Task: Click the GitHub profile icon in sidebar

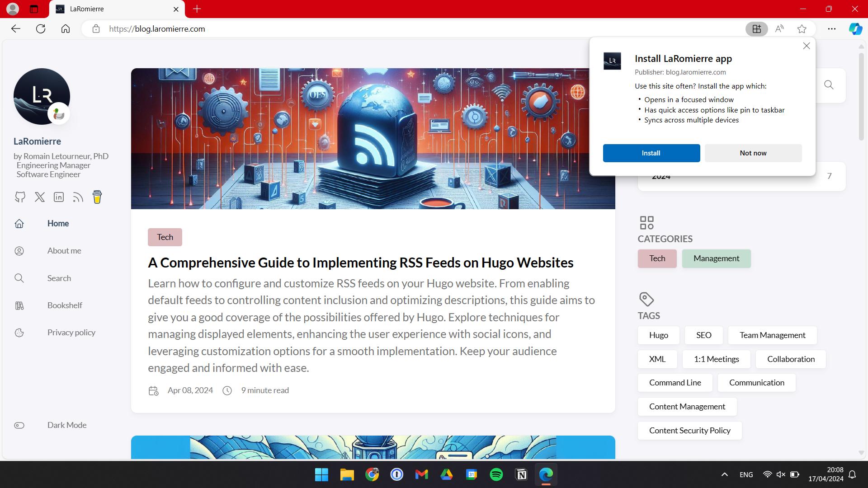Action: click(19, 197)
